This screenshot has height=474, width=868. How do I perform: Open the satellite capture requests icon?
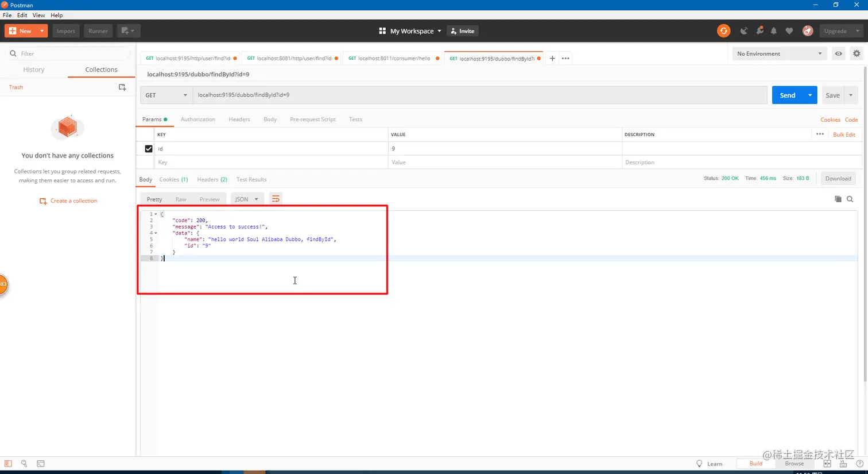[744, 31]
